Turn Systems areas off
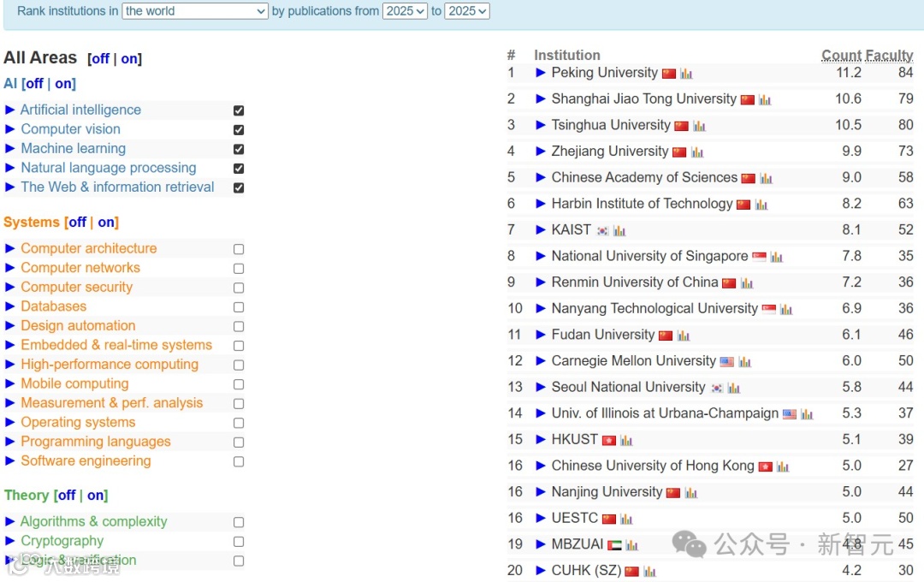This screenshot has width=924, height=582. (x=78, y=223)
